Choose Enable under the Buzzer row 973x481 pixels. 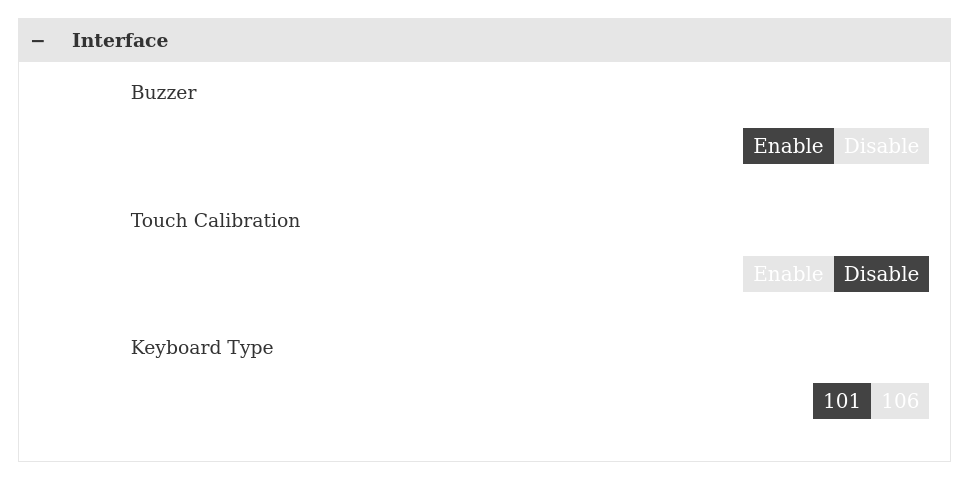(788, 146)
